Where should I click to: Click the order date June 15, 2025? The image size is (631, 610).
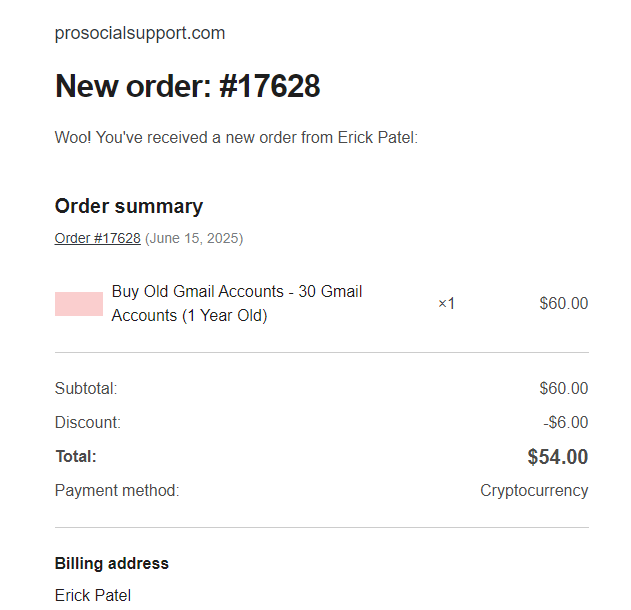click(x=194, y=238)
